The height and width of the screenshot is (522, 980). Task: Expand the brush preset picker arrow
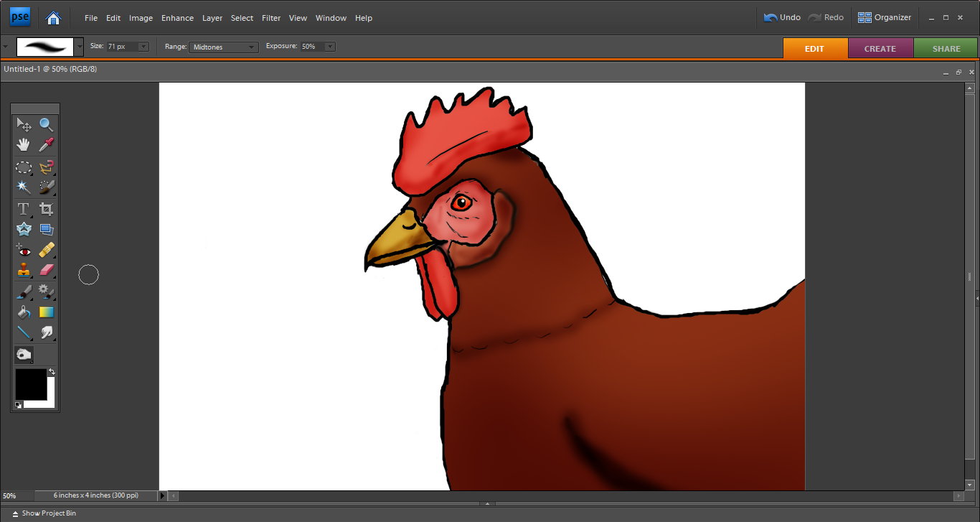(79, 47)
